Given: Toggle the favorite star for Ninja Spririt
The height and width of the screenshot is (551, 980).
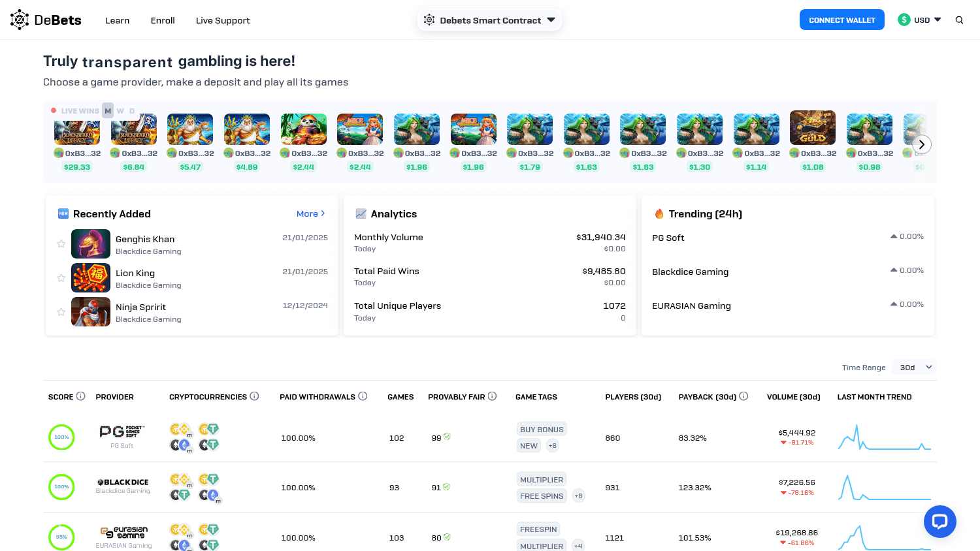Looking at the screenshot, I should (x=61, y=311).
